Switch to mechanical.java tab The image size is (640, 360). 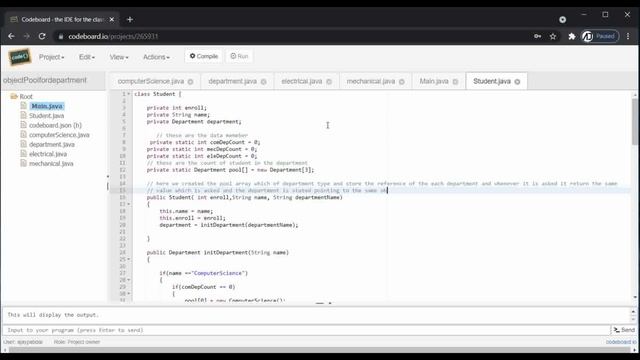371,81
